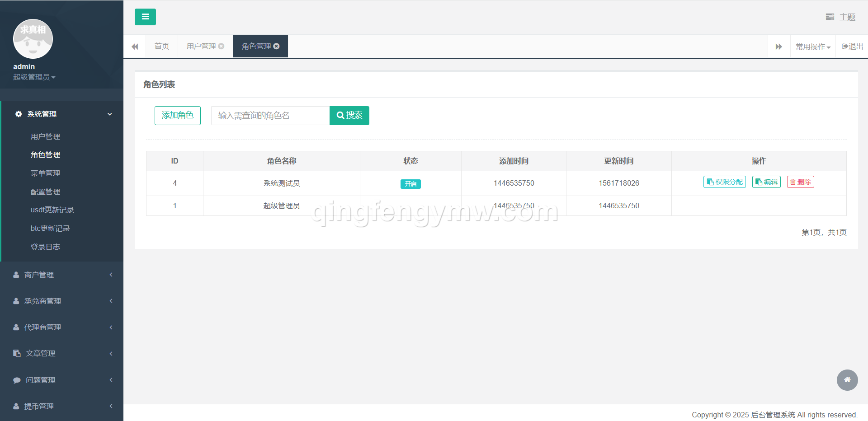Click the chat bubble icon beside 问题管理
This screenshot has height=421, width=868.
(x=17, y=380)
